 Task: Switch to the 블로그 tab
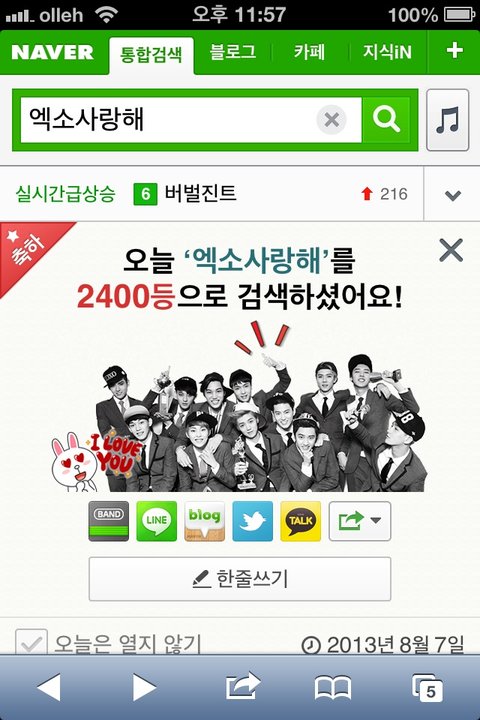pyautogui.click(x=233, y=51)
